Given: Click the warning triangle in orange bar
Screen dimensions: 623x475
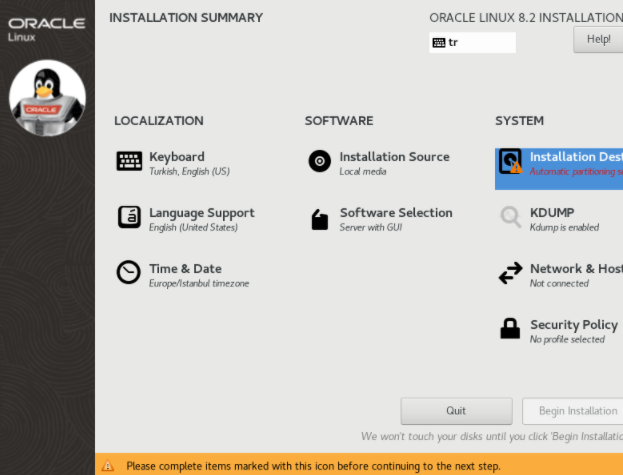Looking at the screenshot, I should 108,465.
